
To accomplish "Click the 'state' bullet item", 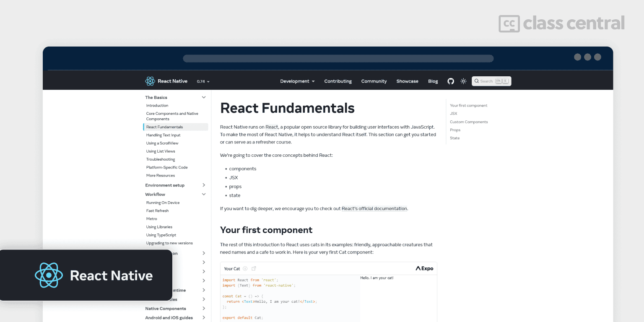I will tap(235, 195).
